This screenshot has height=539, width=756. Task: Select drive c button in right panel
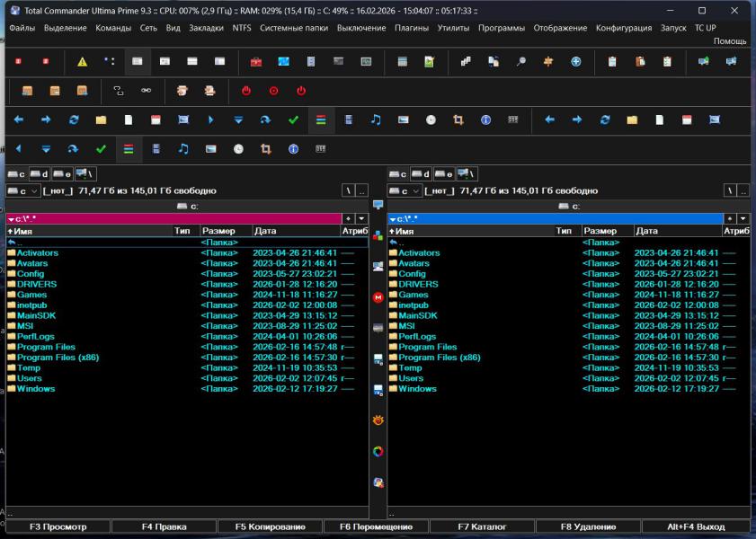[397, 173]
